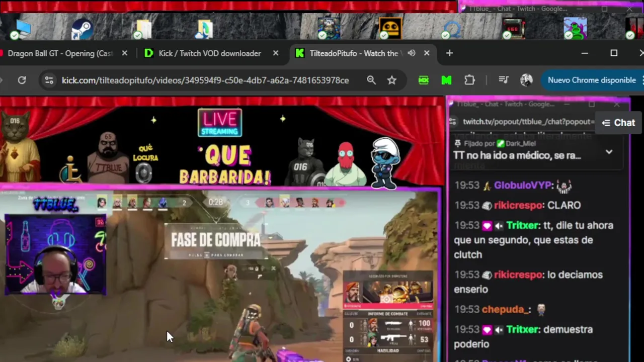Open site information icon beside URL
This screenshot has height=362, width=644.
coord(49,80)
